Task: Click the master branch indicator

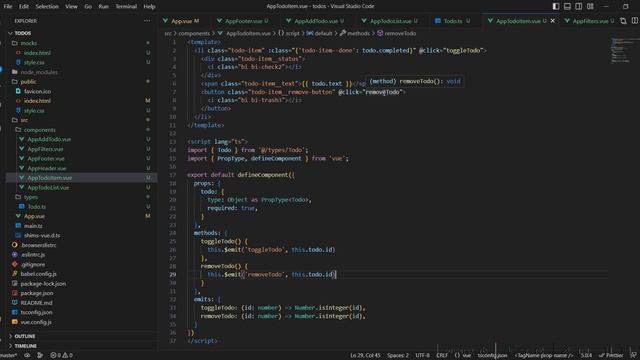Action: (9, 356)
